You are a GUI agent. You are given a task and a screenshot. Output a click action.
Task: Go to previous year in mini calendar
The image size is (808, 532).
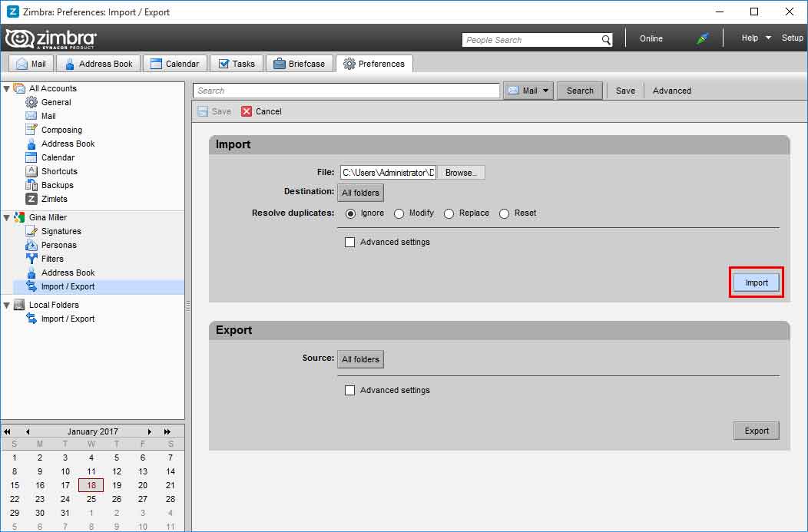[x=7, y=431]
